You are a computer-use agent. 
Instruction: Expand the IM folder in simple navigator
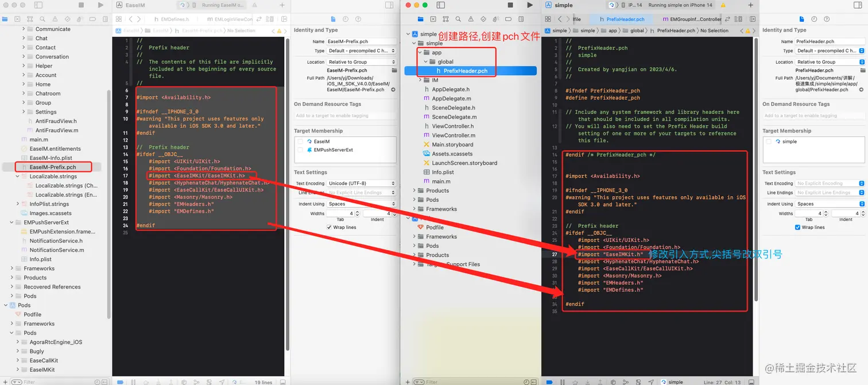[x=420, y=80]
